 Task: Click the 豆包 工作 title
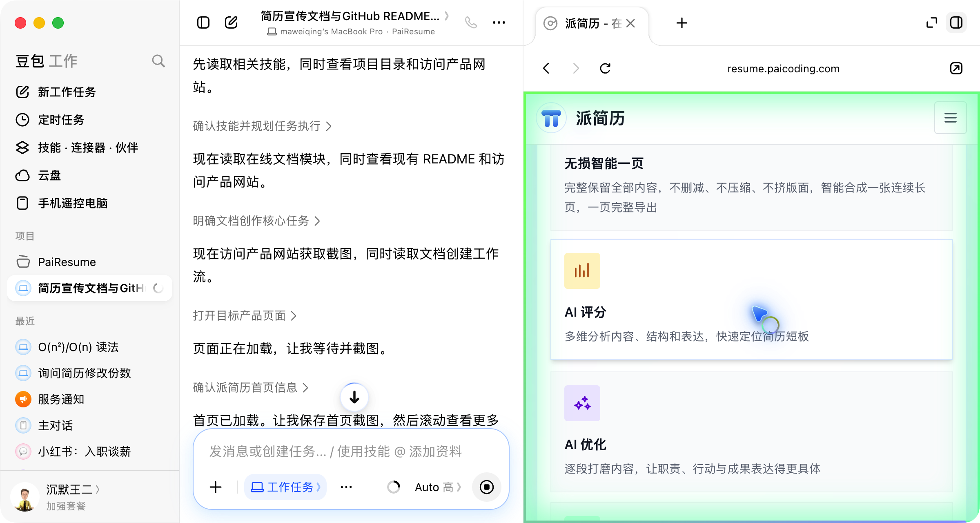coord(46,61)
